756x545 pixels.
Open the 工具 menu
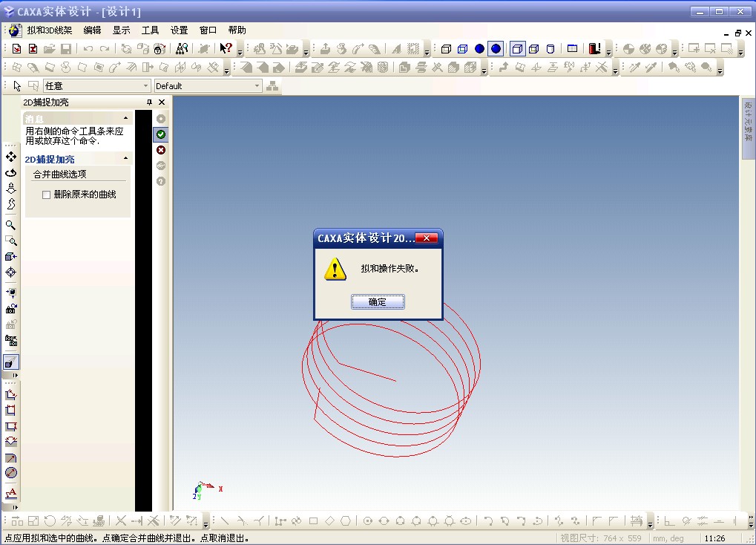click(150, 30)
